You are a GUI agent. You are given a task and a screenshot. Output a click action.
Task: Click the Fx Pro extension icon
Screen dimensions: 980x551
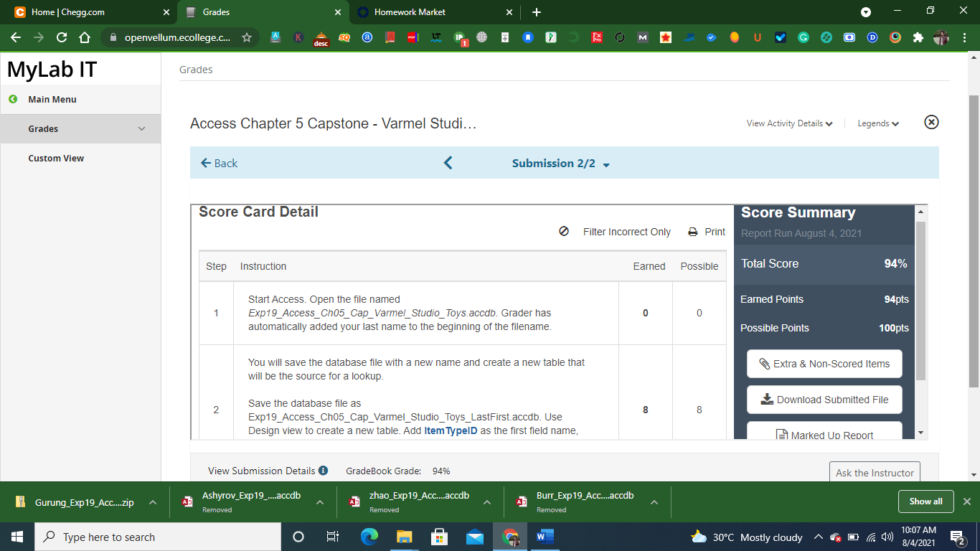(597, 37)
